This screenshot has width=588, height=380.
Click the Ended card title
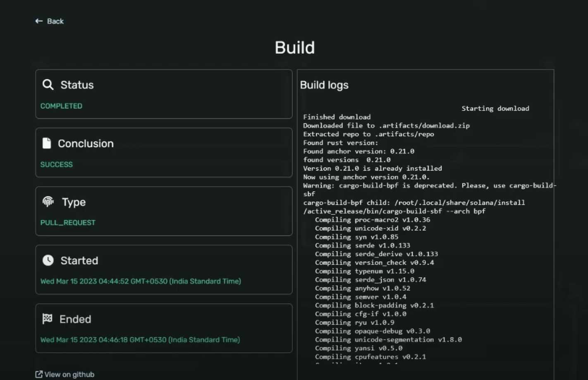pyautogui.click(x=75, y=319)
